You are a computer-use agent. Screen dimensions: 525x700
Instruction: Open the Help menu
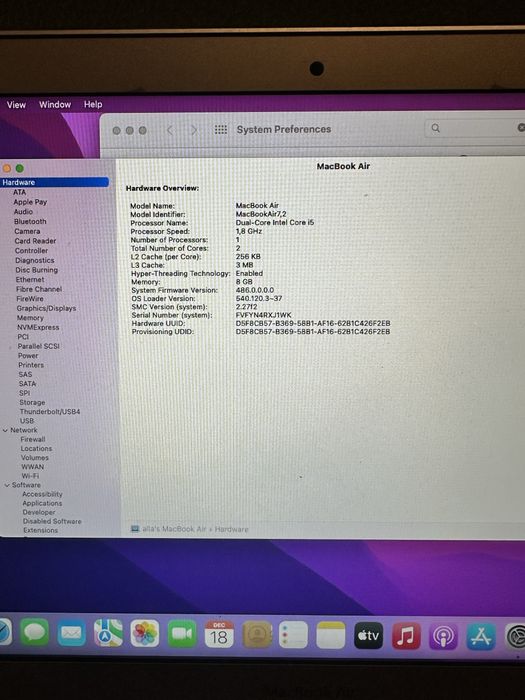[93, 104]
